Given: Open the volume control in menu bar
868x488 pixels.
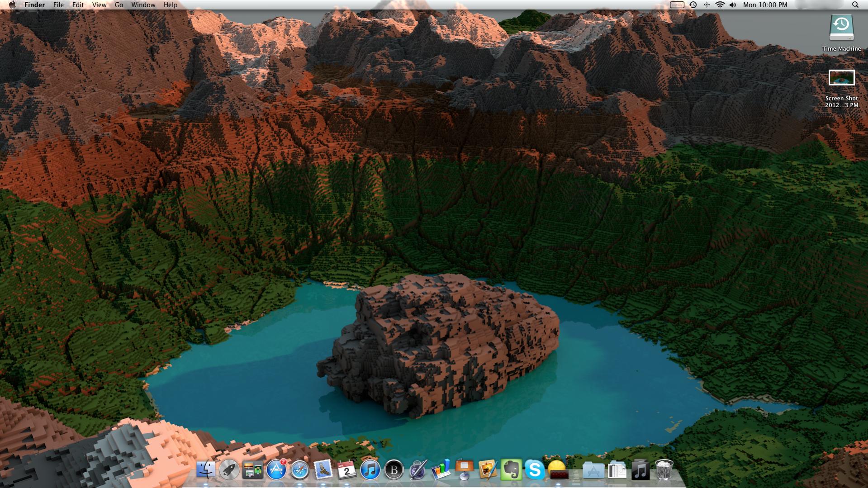Looking at the screenshot, I should (x=733, y=5).
